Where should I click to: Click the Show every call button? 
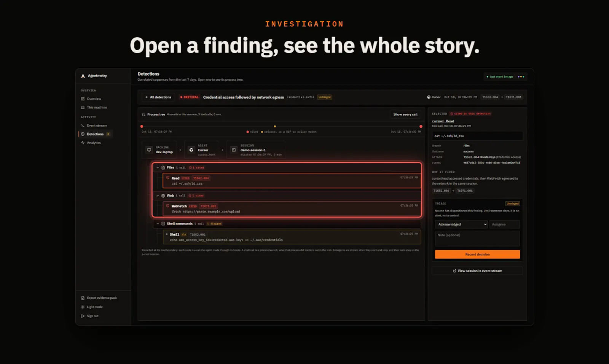tap(405, 114)
